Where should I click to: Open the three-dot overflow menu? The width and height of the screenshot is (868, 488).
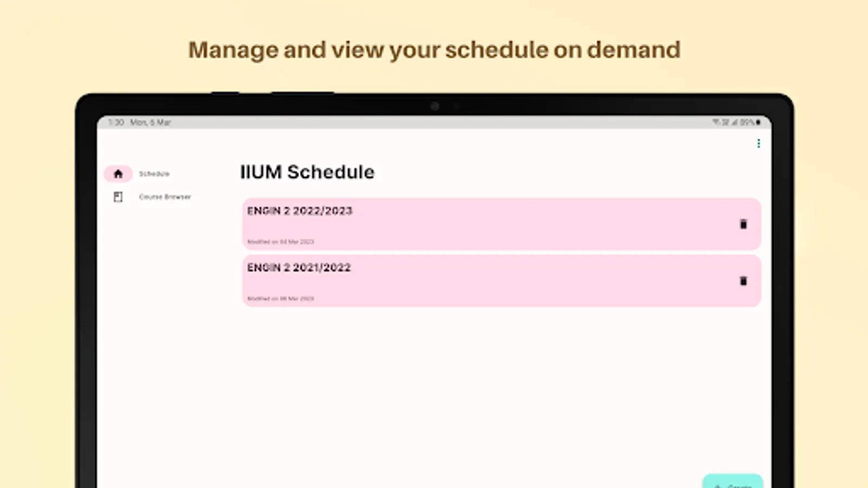758,144
